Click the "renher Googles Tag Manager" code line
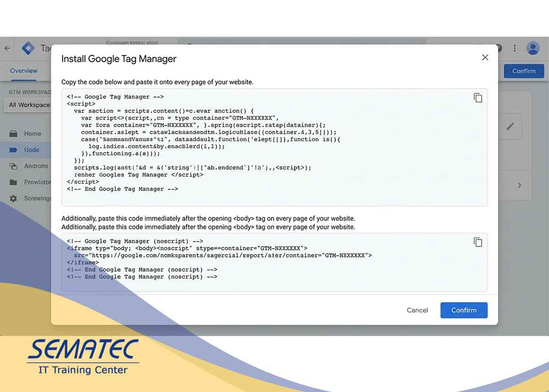Screen dimensions: 549x392 tap(139, 175)
